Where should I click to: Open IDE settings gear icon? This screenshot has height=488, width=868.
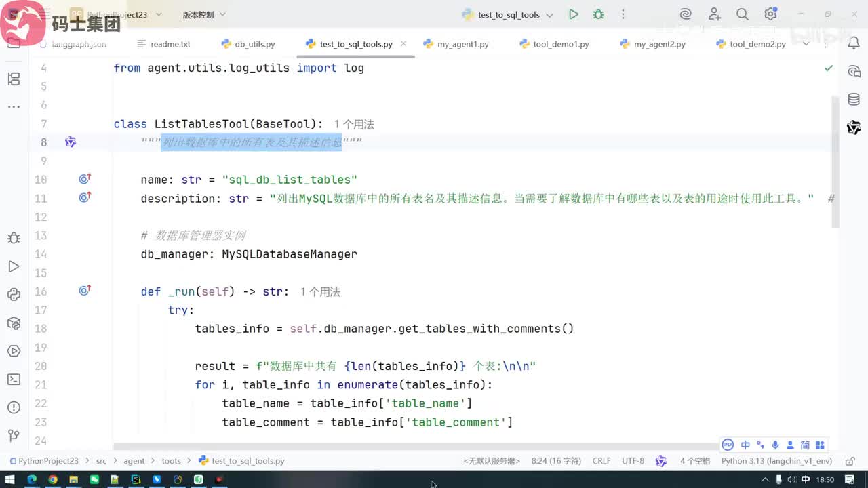pyautogui.click(x=770, y=14)
